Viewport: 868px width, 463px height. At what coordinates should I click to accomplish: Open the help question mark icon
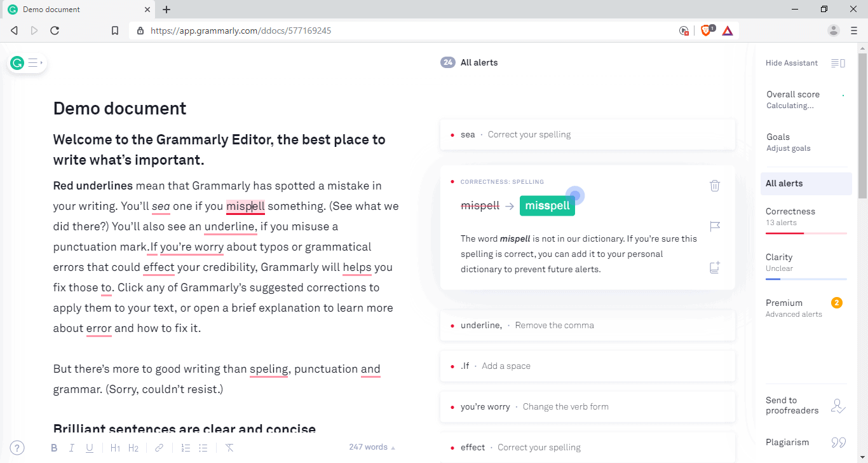(17, 447)
